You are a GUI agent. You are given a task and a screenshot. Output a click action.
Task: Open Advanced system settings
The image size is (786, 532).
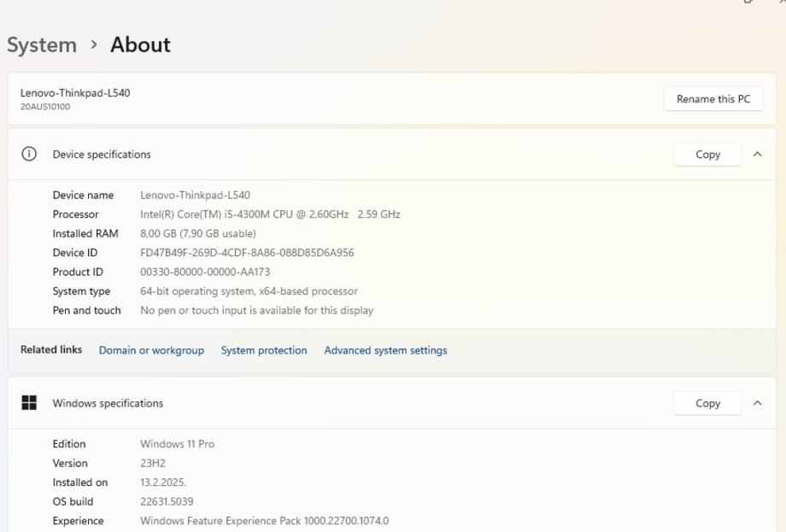385,350
